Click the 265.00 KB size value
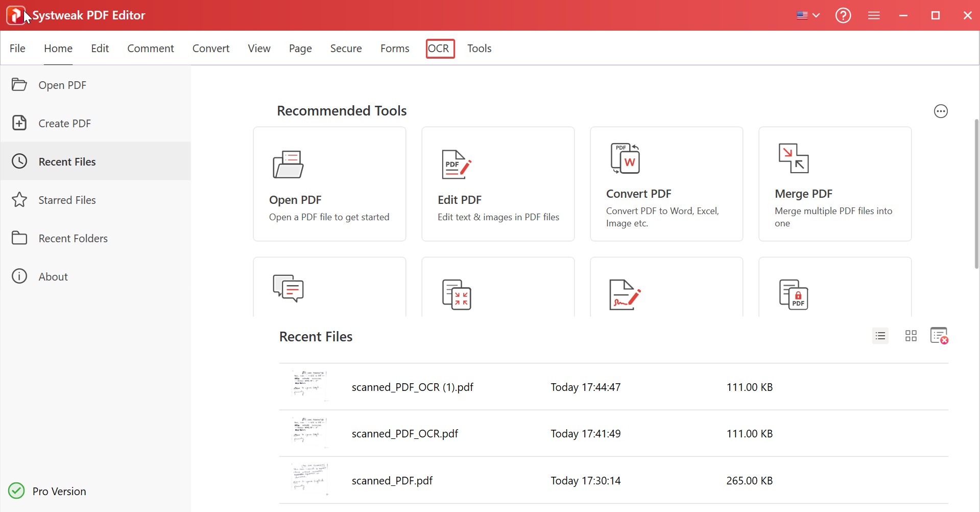Image resolution: width=980 pixels, height=512 pixels. click(750, 481)
